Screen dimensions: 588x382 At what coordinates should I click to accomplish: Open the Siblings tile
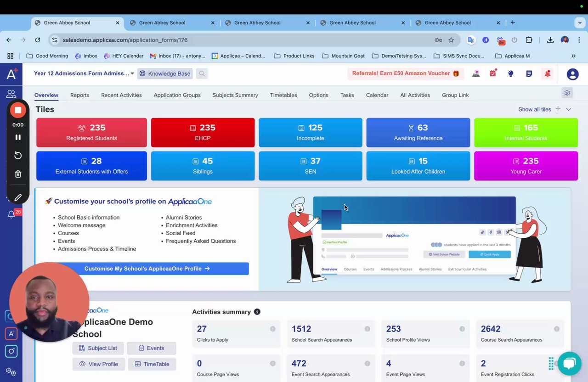203,166
